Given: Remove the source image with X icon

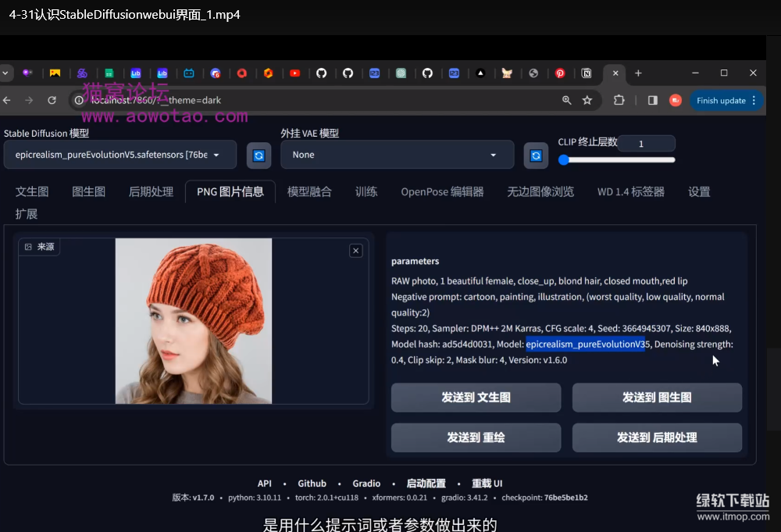Looking at the screenshot, I should (x=356, y=251).
